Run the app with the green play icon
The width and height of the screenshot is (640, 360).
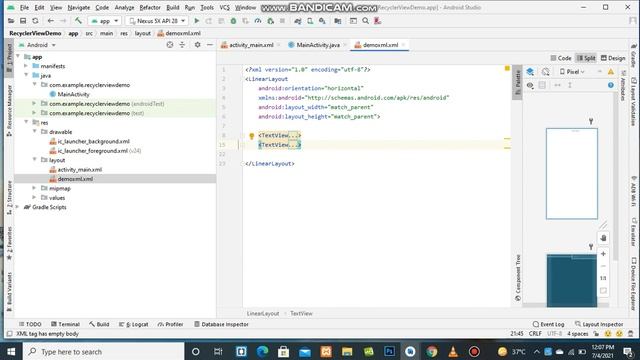coord(197,21)
